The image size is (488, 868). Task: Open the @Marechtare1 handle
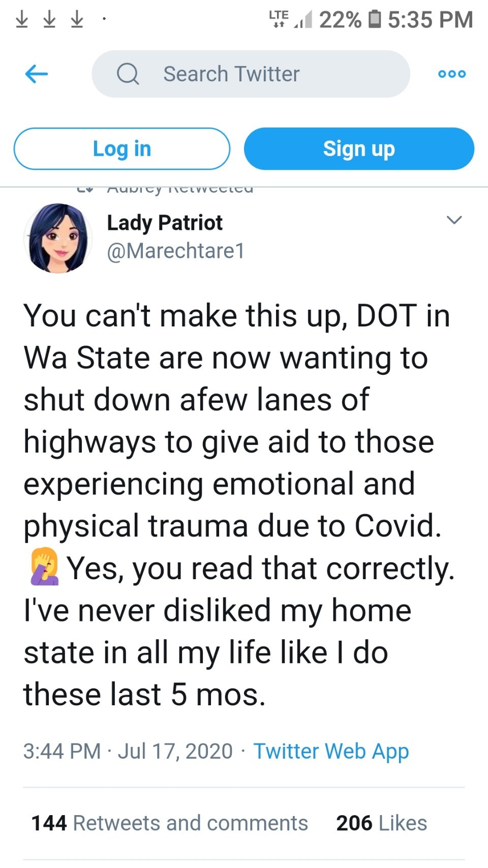pos(176,251)
